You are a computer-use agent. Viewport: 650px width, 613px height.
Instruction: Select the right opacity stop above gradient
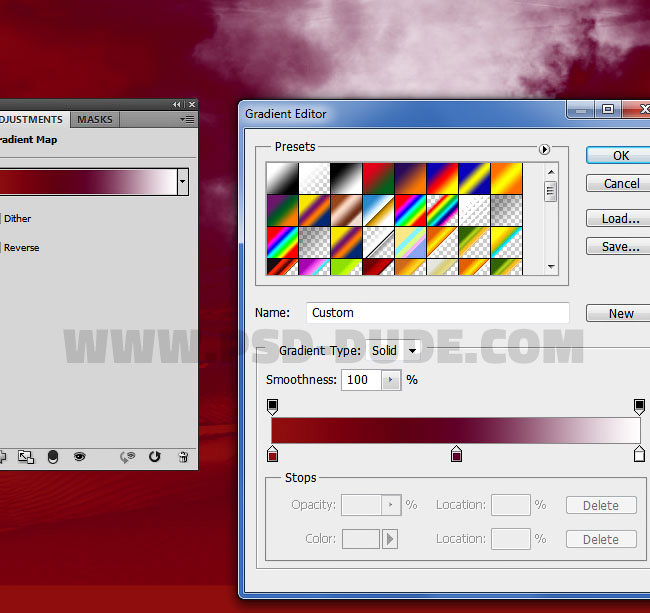pyautogui.click(x=639, y=407)
